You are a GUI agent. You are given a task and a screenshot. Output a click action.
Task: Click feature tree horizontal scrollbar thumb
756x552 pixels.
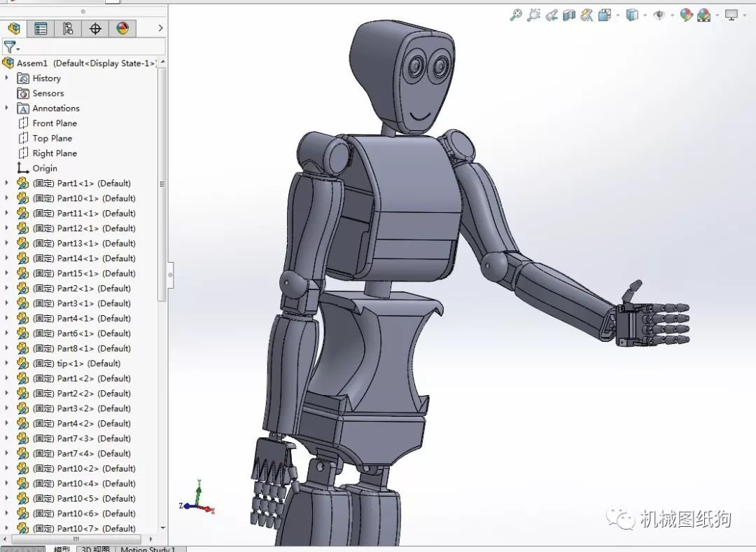(x=76, y=539)
